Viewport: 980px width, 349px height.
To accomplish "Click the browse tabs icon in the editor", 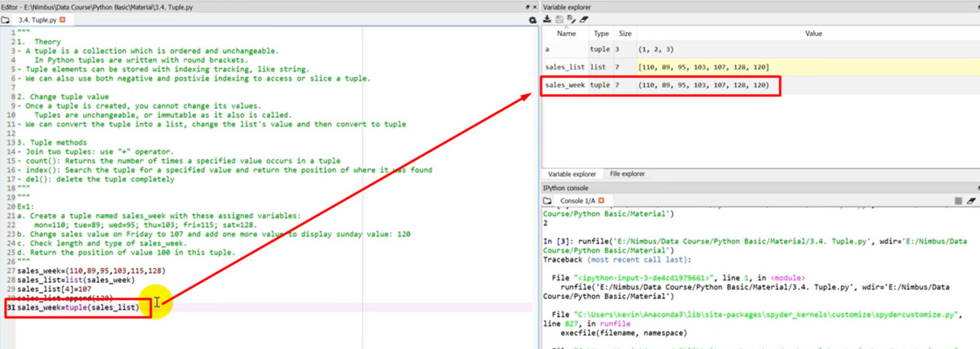I will [7, 19].
